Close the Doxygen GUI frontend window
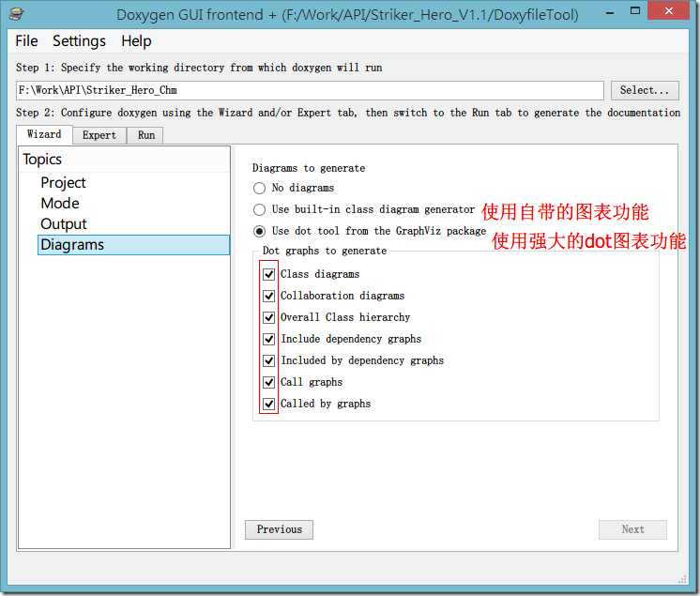The width and height of the screenshot is (700, 596). click(668, 10)
